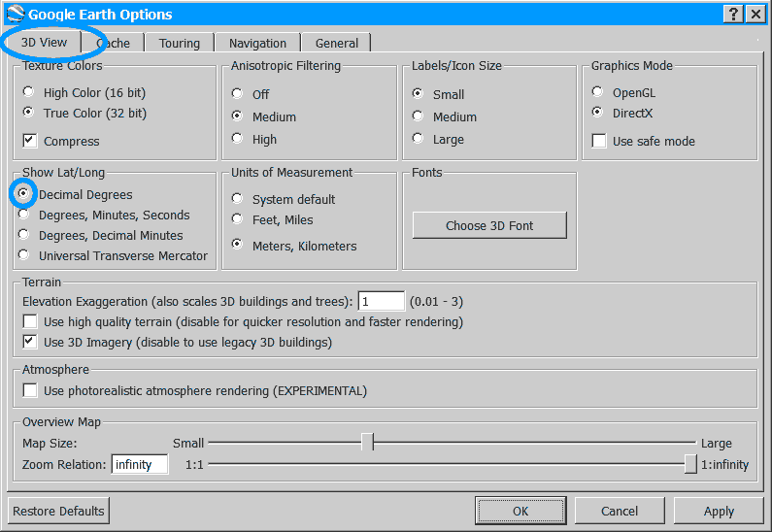Turn on photorealistic atmosphere rendering
This screenshot has height=532, width=772.
pos(30,391)
